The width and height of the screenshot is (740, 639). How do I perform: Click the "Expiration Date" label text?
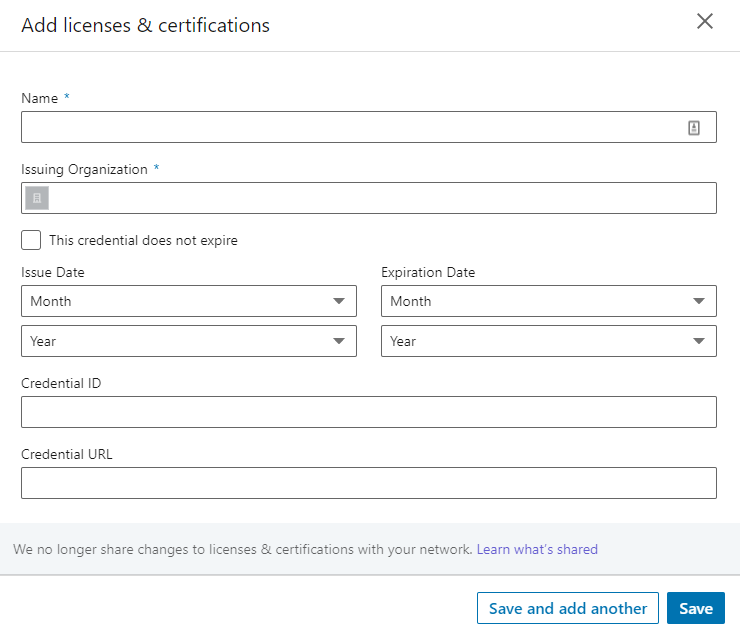[x=428, y=272]
